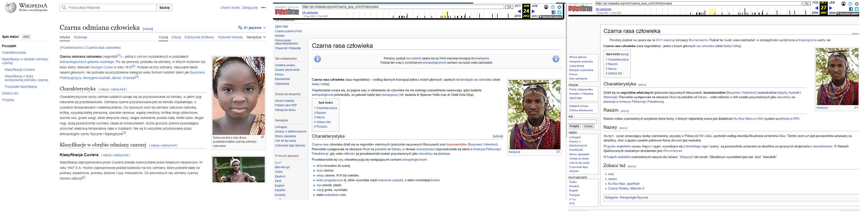Open user account icon in 2007 Wayback toolbar

coord(843,4)
